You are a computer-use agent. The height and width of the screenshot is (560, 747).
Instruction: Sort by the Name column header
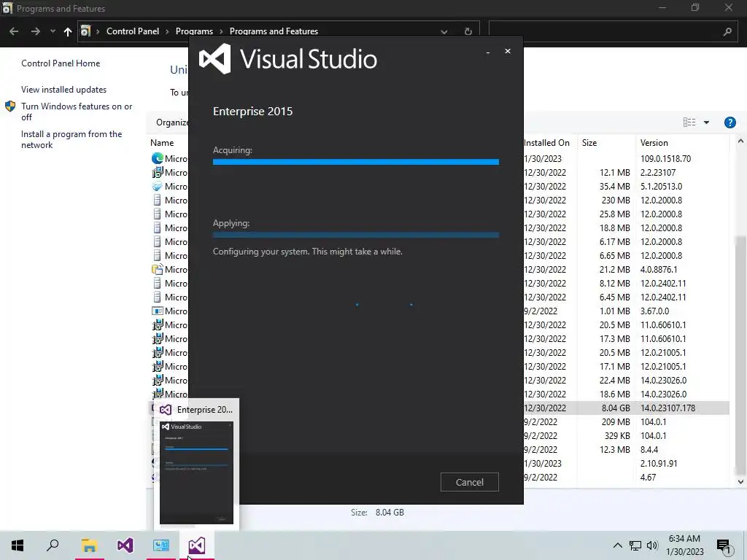[162, 142]
